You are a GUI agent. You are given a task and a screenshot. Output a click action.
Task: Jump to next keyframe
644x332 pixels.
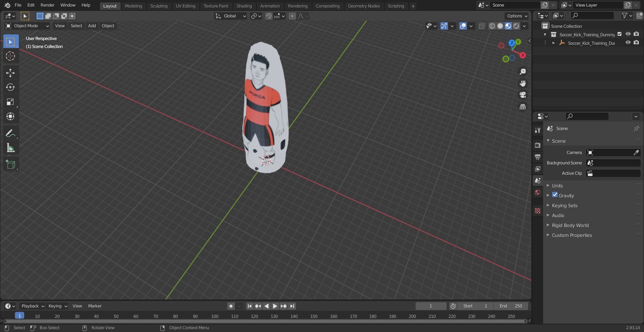point(283,306)
